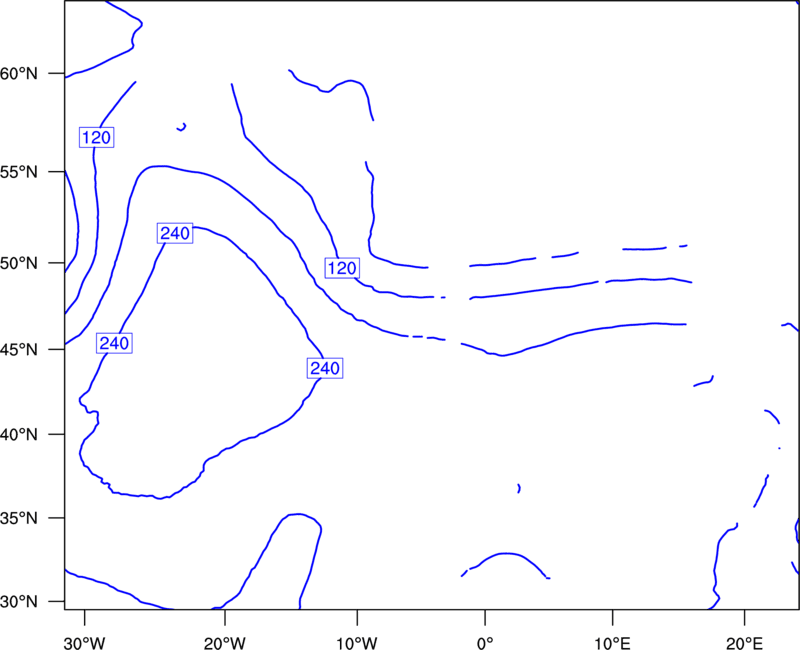
Task: Click the 50°N latitude label
Action: coord(19,263)
